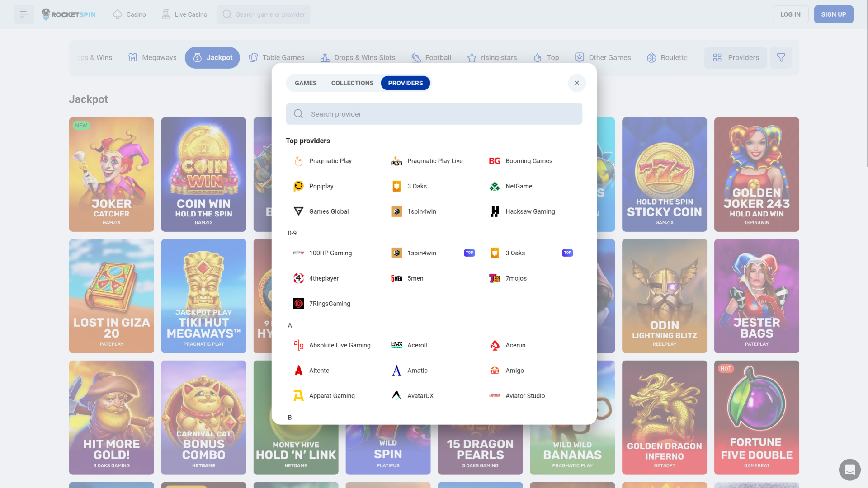Open the Providers panel button
This screenshot has height=488, width=868.
click(x=735, y=57)
